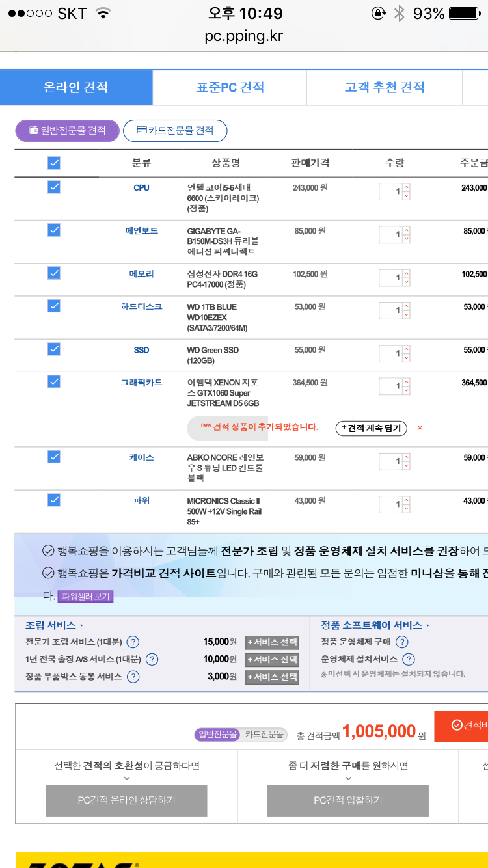Expand the 정품 소프트웨어 서비스 dropdown
Image resolution: width=488 pixels, height=868 pixels.
(375, 625)
